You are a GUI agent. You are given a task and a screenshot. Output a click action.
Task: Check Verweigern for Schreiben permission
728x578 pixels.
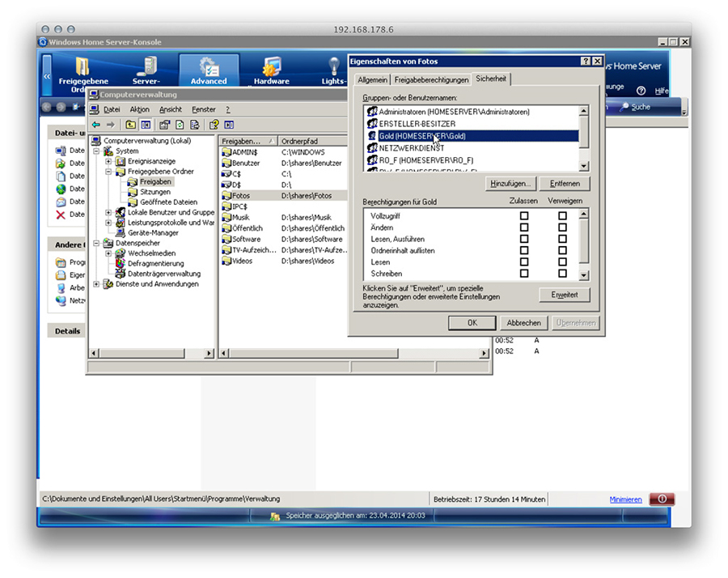point(562,274)
